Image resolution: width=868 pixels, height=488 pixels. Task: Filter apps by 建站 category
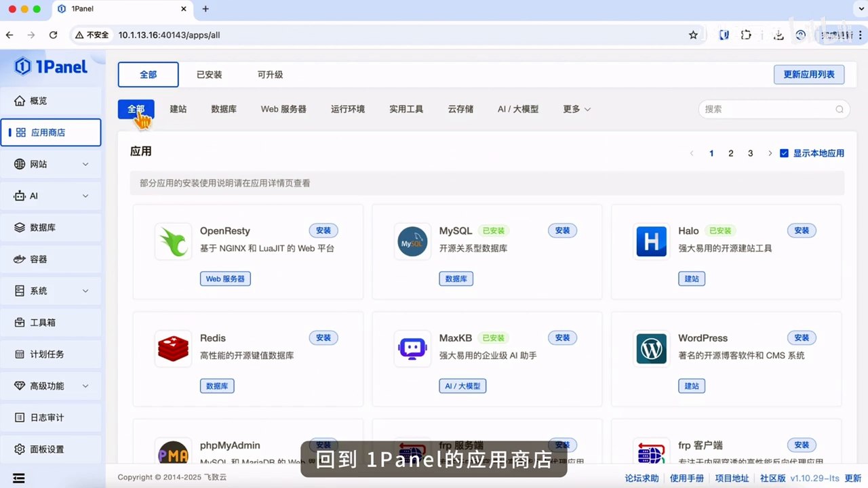coord(178,109)
